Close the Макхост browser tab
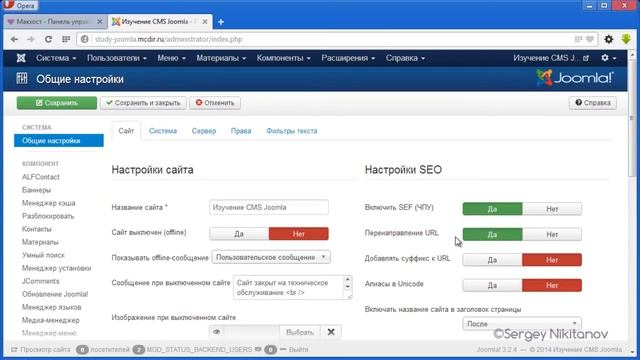Viewport: 640px width, 360px height. 100,22
